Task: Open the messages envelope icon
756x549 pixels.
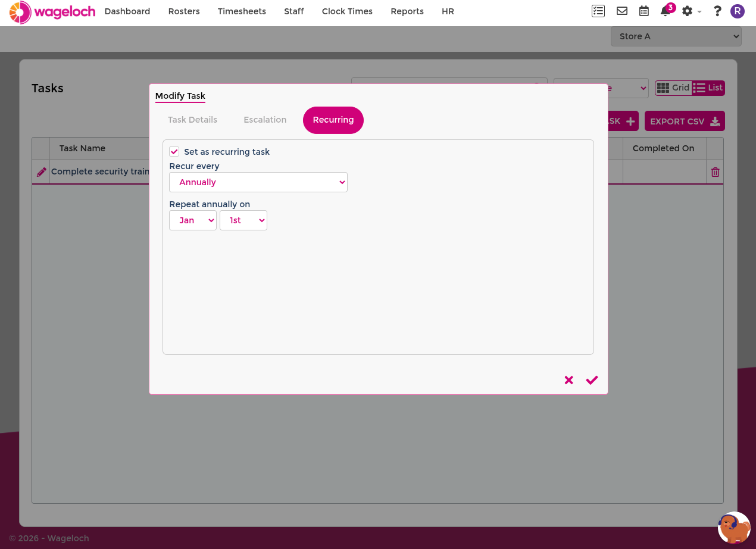Action: (622, 11)
